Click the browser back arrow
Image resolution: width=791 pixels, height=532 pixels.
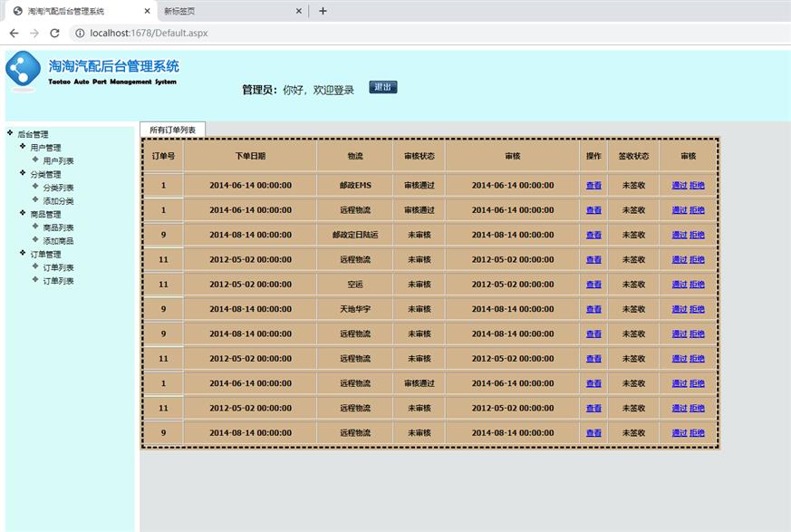click(x=14, y=33)
